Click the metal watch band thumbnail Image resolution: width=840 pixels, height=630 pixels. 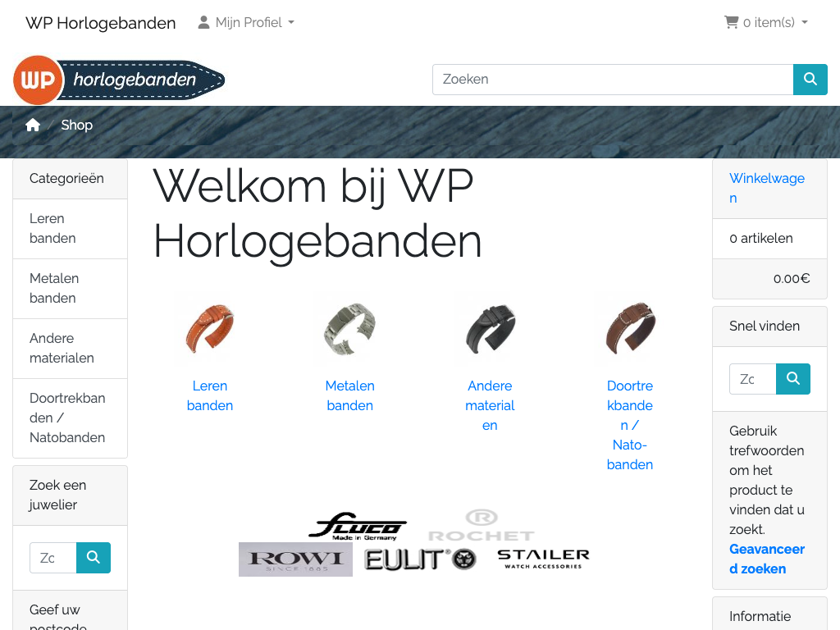349,330
